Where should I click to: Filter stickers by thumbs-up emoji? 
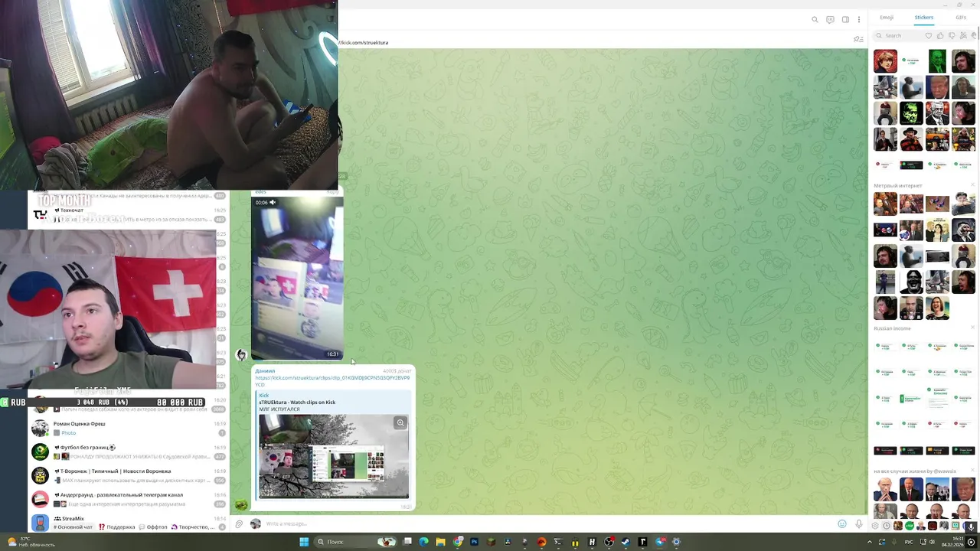pos(940,35)
